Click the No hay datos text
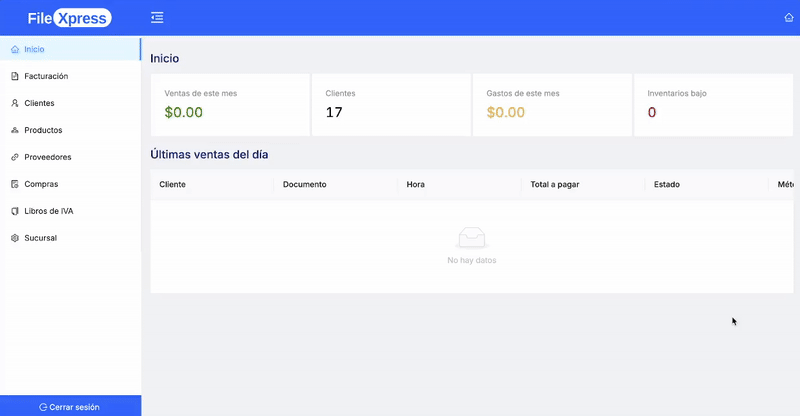 click(472, 260)
